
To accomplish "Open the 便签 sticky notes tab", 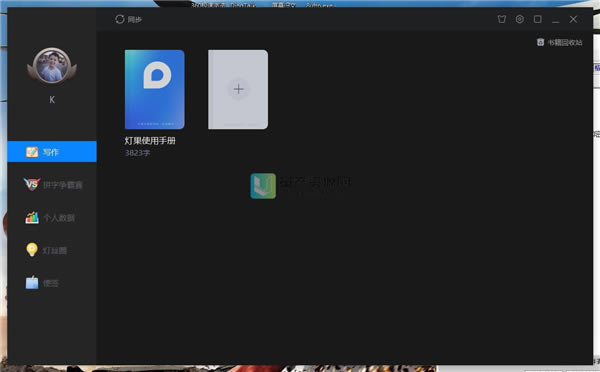I will 42,283.
